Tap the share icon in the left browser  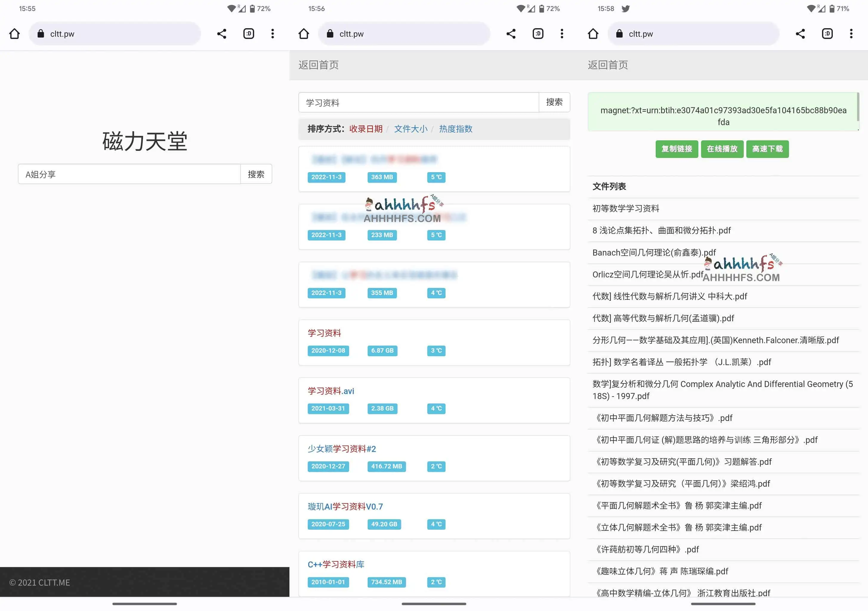pyautogui.click(x=222, y=34)
